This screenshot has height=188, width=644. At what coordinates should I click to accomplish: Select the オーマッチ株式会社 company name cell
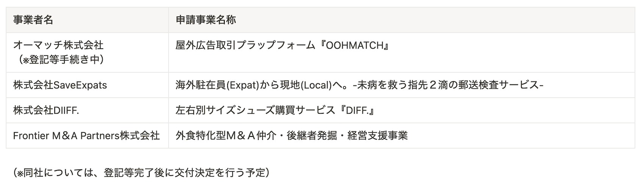point(58,45)
